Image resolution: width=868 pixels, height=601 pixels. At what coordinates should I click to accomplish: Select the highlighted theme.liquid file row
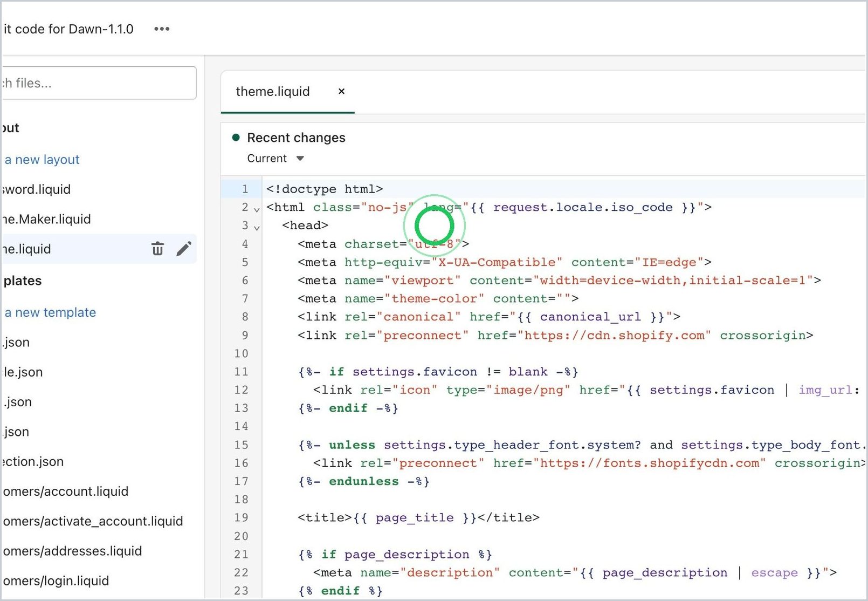(x=99, y=249)
